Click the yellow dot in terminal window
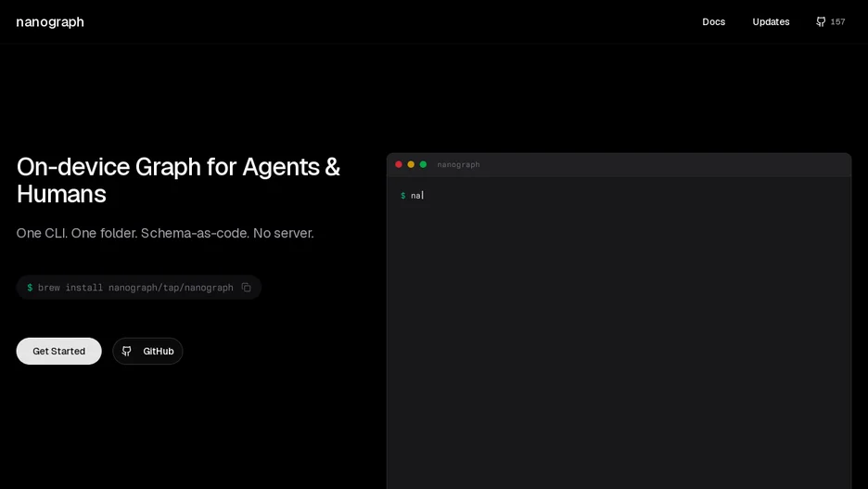 coord(411,164)
